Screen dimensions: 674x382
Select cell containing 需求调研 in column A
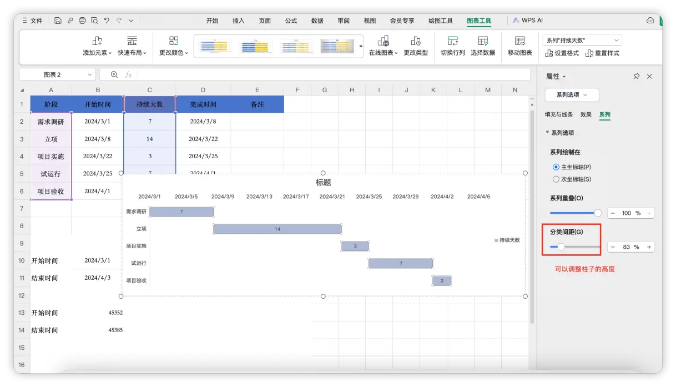click(51, 122)
